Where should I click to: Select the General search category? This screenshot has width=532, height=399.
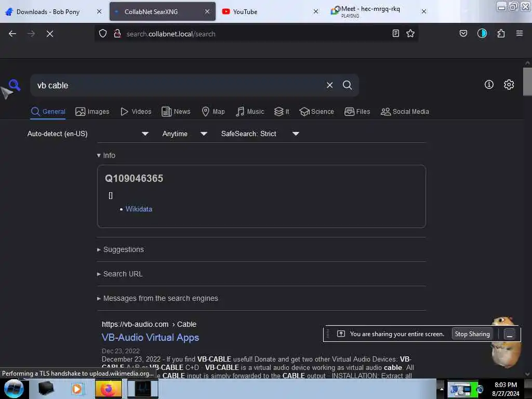(48, 112)
